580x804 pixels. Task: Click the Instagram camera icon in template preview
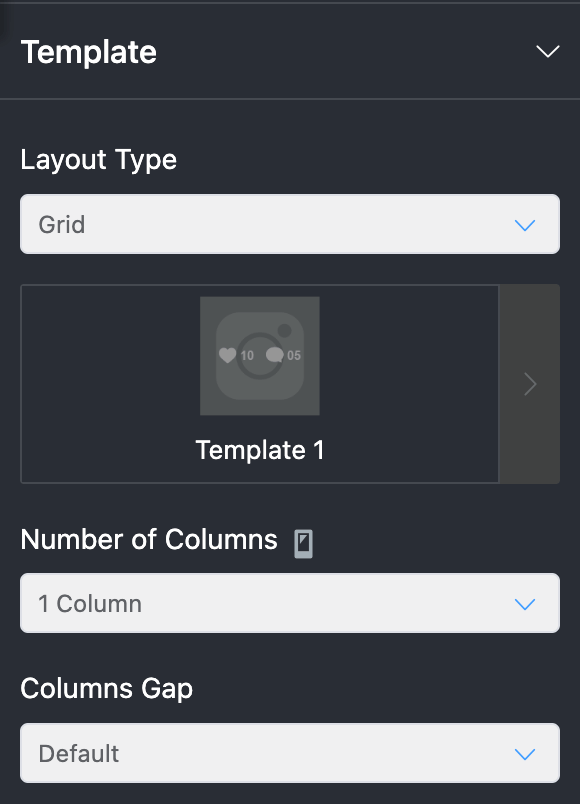[260, 356]
